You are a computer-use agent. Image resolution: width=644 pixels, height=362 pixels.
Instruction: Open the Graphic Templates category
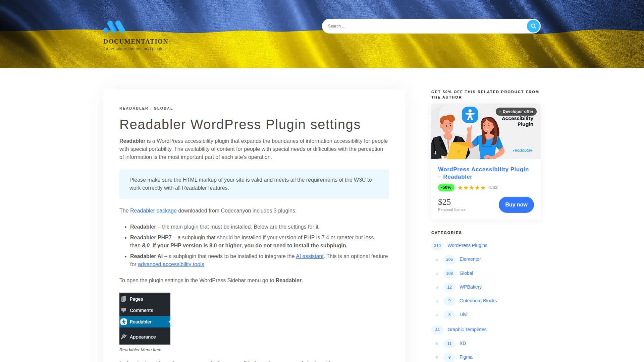click(467, 329)
